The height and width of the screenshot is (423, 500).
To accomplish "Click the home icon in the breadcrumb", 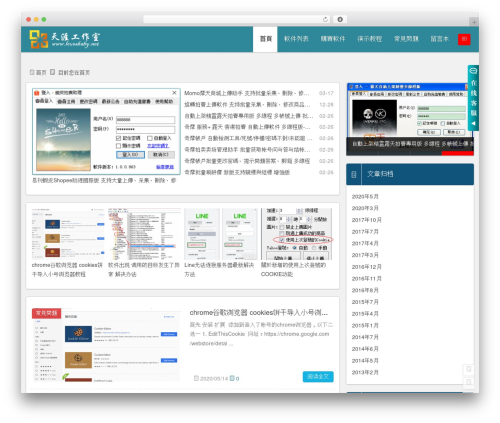I will (x=32, y=72).
